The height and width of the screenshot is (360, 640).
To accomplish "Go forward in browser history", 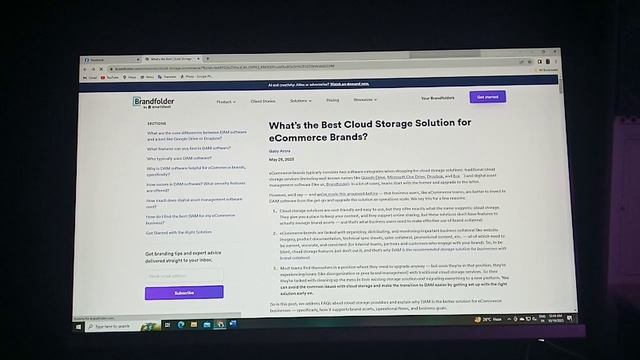I will [x=93, y=69].
